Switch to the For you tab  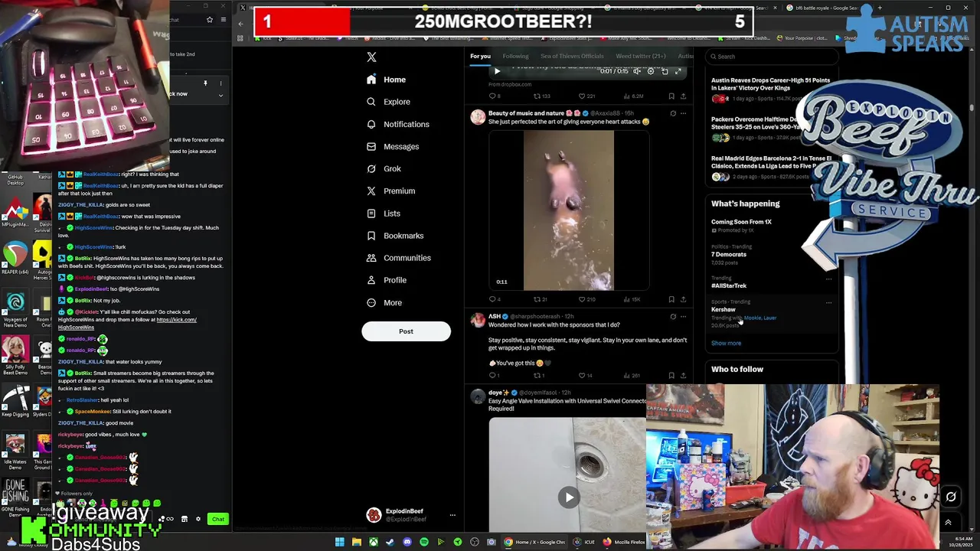pyautogui.click(x=480, y=56)
